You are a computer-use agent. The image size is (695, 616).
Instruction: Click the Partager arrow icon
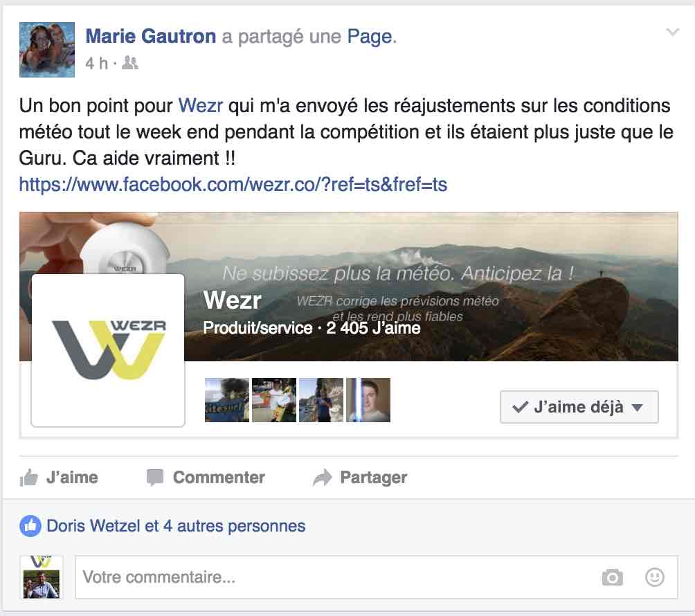[323, 478]
